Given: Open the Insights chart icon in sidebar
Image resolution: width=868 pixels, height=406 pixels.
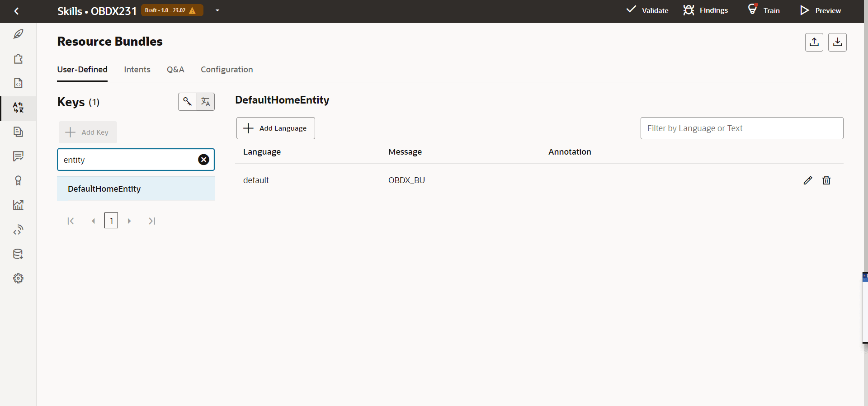Looking at the screenshot, I should 18,205.
